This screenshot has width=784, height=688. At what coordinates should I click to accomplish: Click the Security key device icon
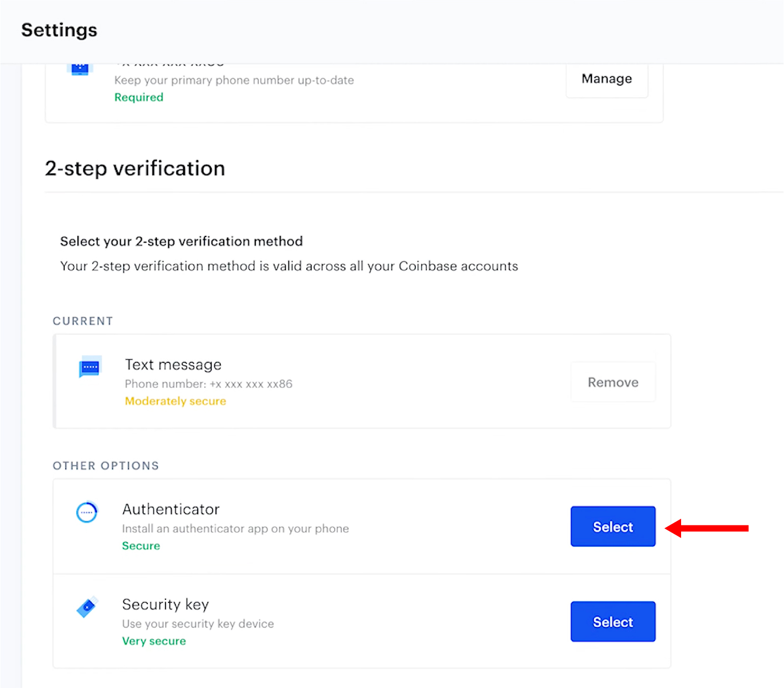[87, 607]
